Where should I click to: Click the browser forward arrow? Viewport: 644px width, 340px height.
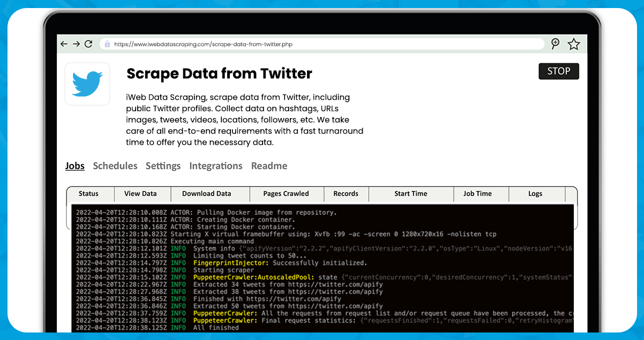tap(76, 44)
